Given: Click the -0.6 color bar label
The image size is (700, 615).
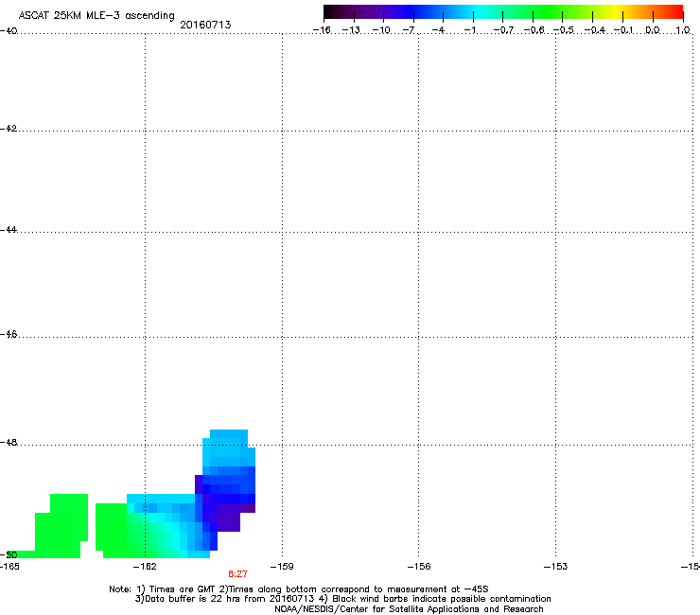Looking at the screenshot, I should 534,30.
